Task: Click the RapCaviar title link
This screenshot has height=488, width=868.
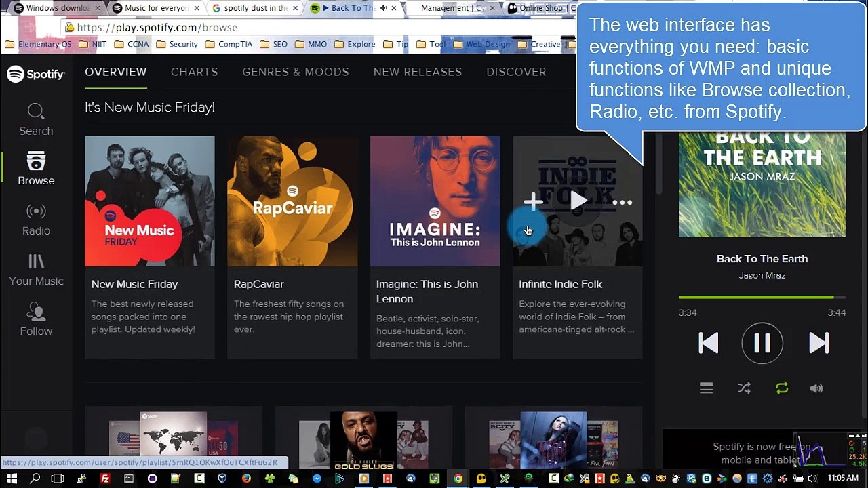Action: [258, 284]
